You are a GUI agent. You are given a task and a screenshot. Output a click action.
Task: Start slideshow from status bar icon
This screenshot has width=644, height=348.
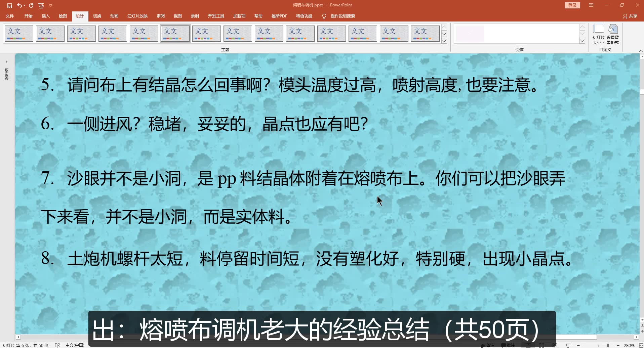[x=568, y=345]
